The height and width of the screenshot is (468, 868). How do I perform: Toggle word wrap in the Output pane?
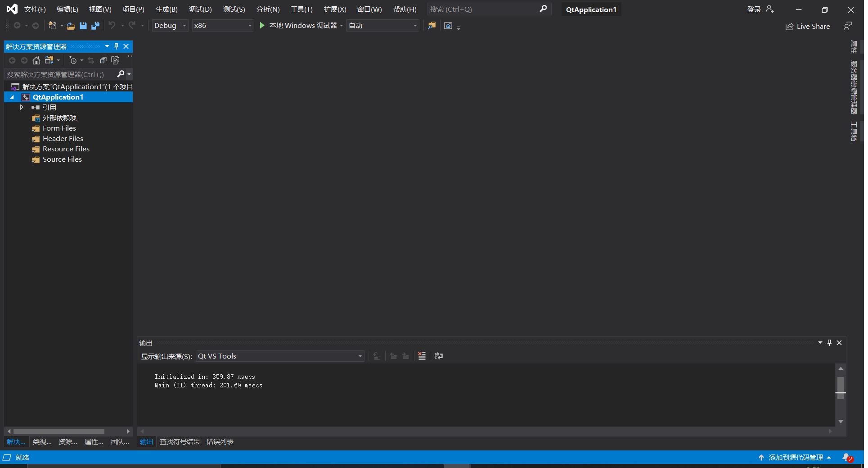[439, 356]
